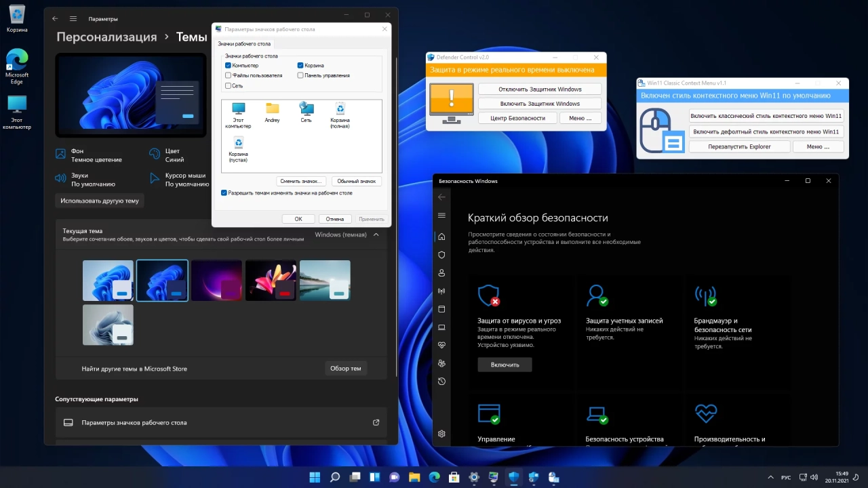The image size is (868, 488).
Task: Click 'Включить' under virus protection
Action: click(x=505, y=365)
